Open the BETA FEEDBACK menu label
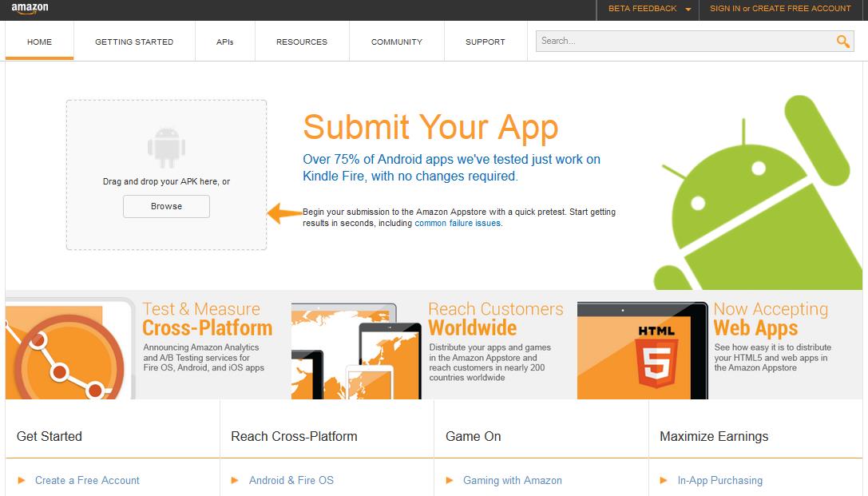 (x=642, y=8)
